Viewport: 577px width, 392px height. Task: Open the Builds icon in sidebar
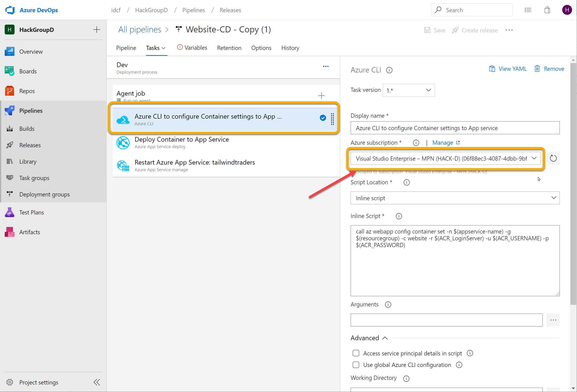tap(9, 129)
